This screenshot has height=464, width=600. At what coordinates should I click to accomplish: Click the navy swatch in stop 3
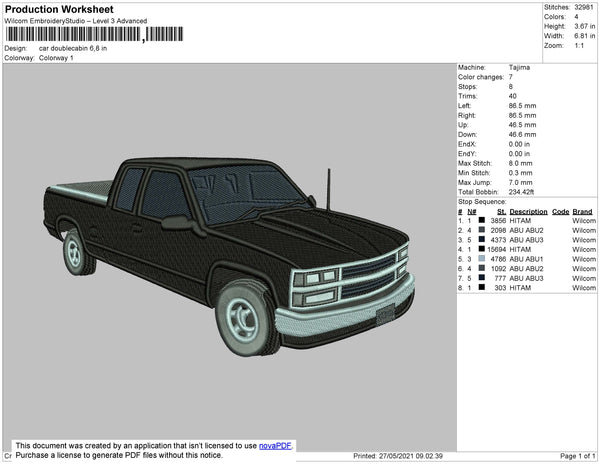coord(482,239)
